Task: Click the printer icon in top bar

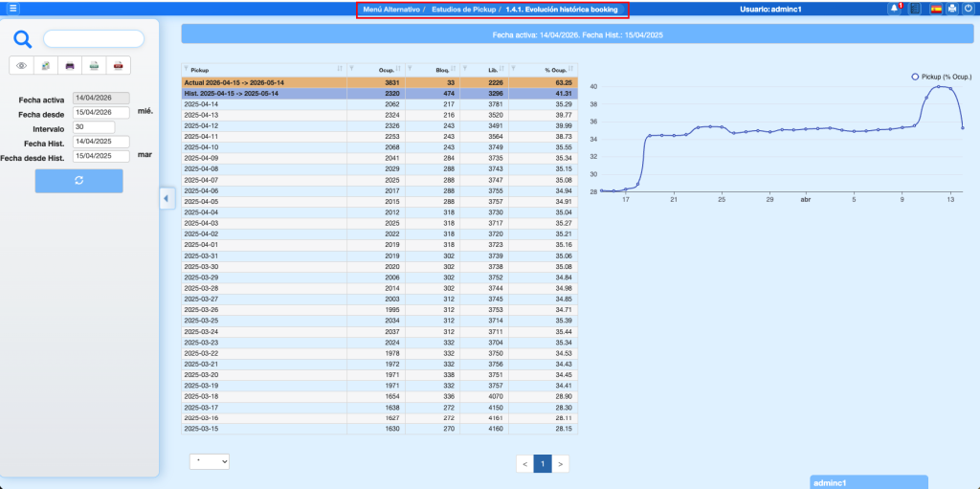Action: click(952, 9)
